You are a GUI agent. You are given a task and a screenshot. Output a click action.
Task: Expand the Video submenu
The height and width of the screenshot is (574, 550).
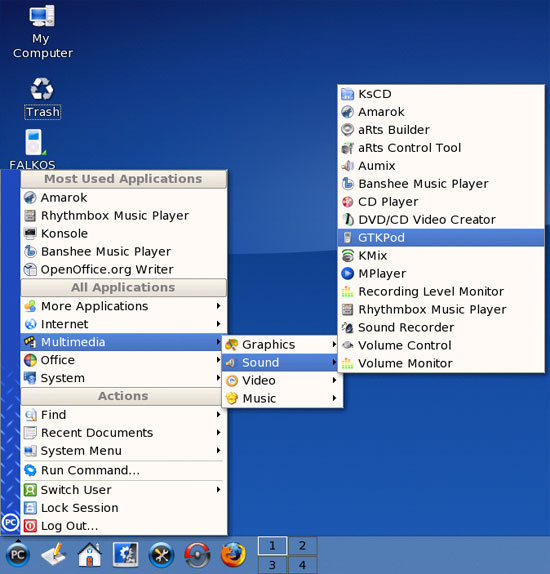point(282,380)
